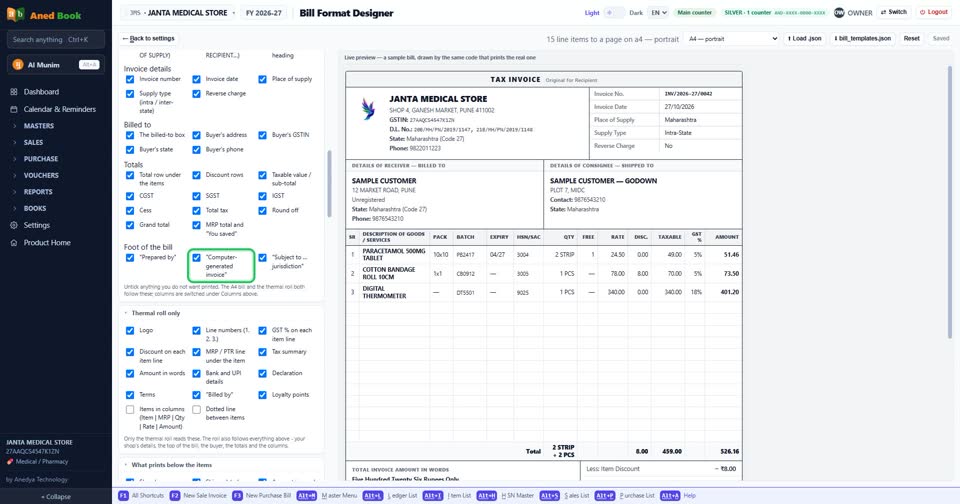Expand BOOKS in the sidebar
This screenshot has height=504, width=960.
[35, 208]
